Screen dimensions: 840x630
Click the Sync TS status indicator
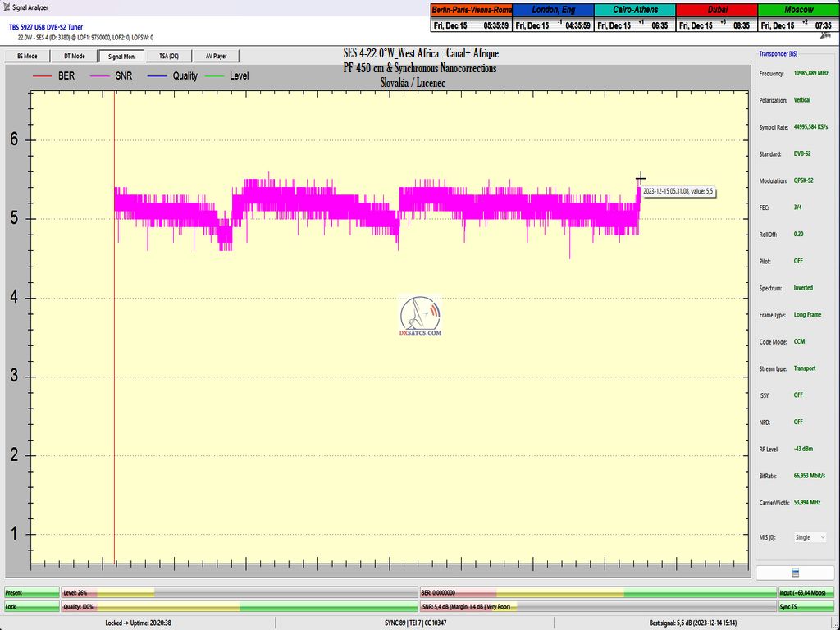pos(807,607)
